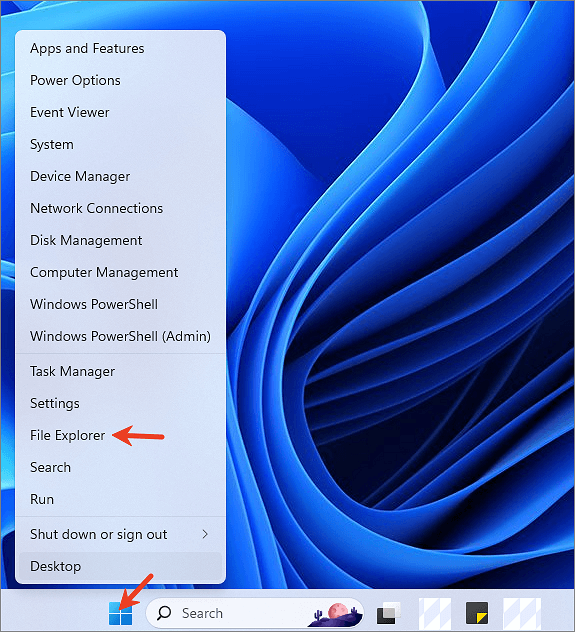The height and width of the screenshot is (632, 575).
Task: Click the Windows Start button
Action: pos(120,613)
